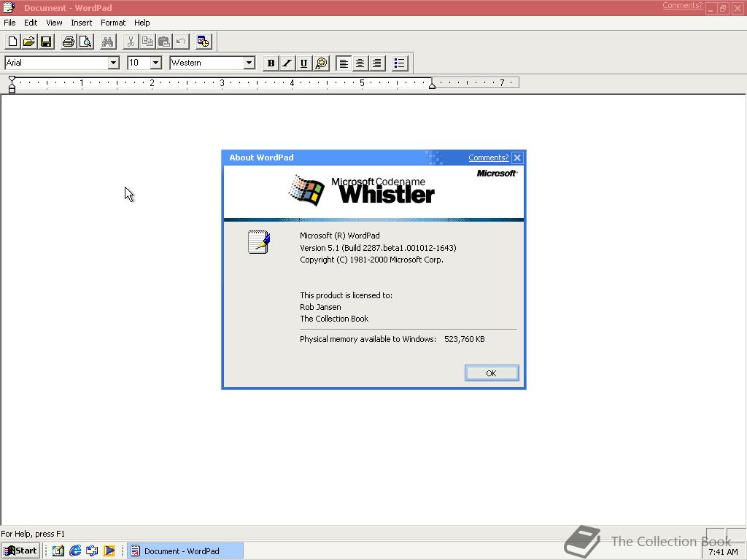Toggle bullet list formatting
This screenshot has height=560, width=747.
click(x=400, y=63)
